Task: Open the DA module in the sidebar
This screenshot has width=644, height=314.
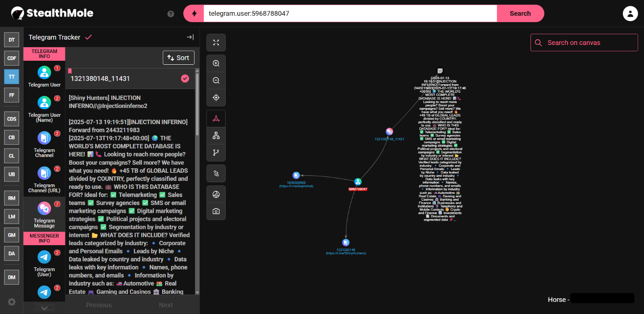Action: (x=12, y=253)
